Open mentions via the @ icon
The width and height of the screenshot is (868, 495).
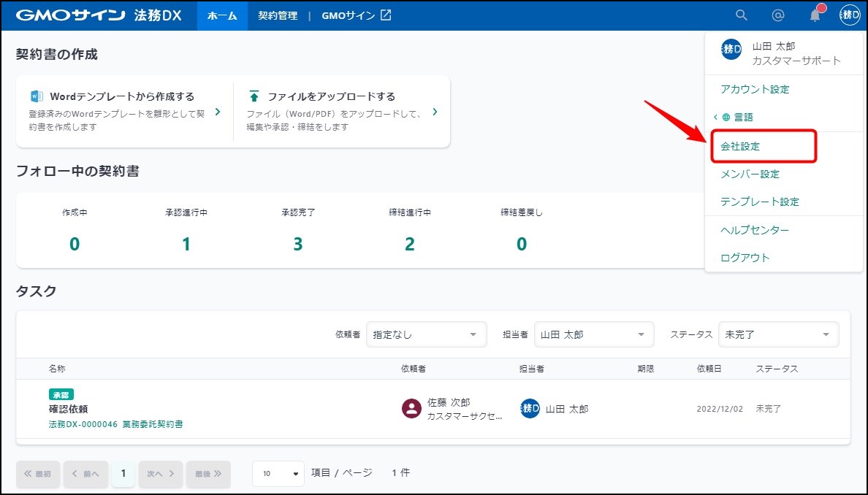click(x=778, y=15)
